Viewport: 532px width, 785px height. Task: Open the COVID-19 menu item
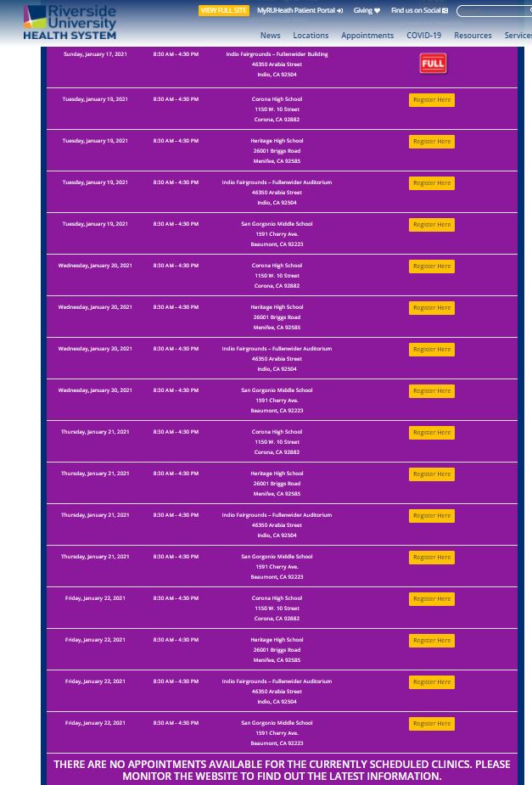423,36
